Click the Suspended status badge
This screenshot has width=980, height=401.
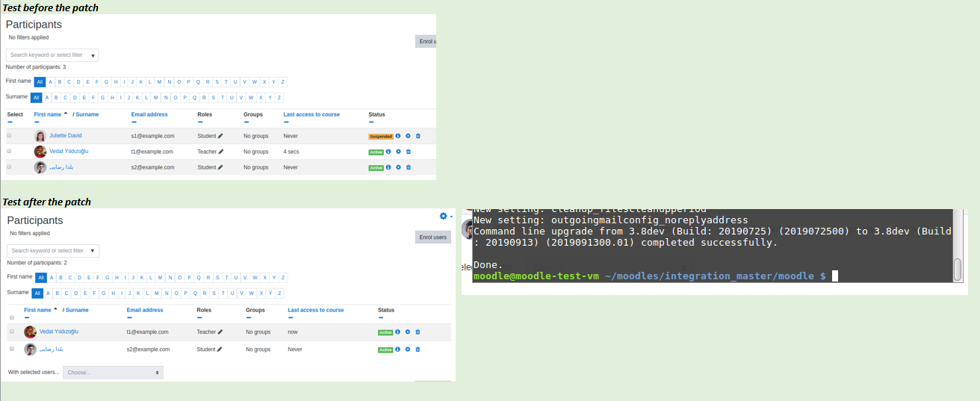(381, 137)
